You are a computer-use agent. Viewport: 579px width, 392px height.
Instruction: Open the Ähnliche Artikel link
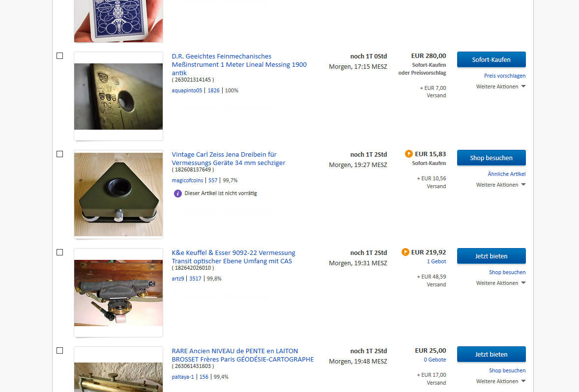pos(506,174)
